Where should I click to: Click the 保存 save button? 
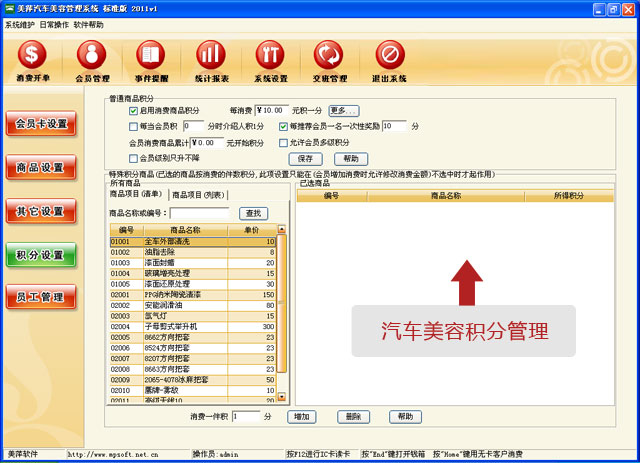305,158
